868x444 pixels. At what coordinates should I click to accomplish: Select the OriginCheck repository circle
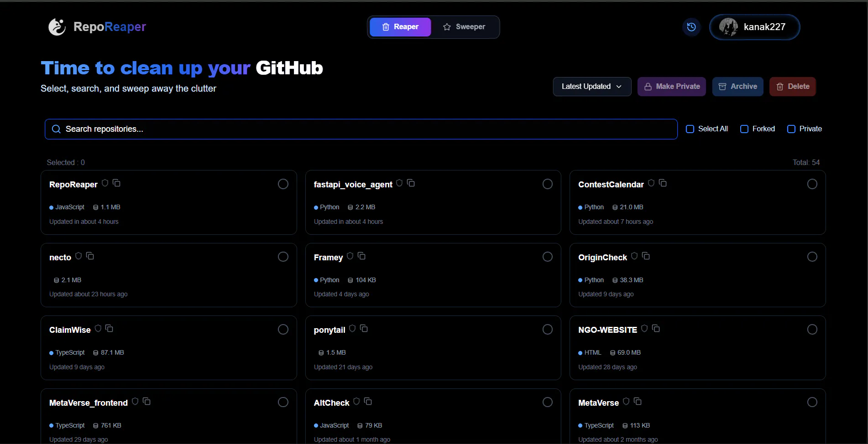[x=812, y=257]
